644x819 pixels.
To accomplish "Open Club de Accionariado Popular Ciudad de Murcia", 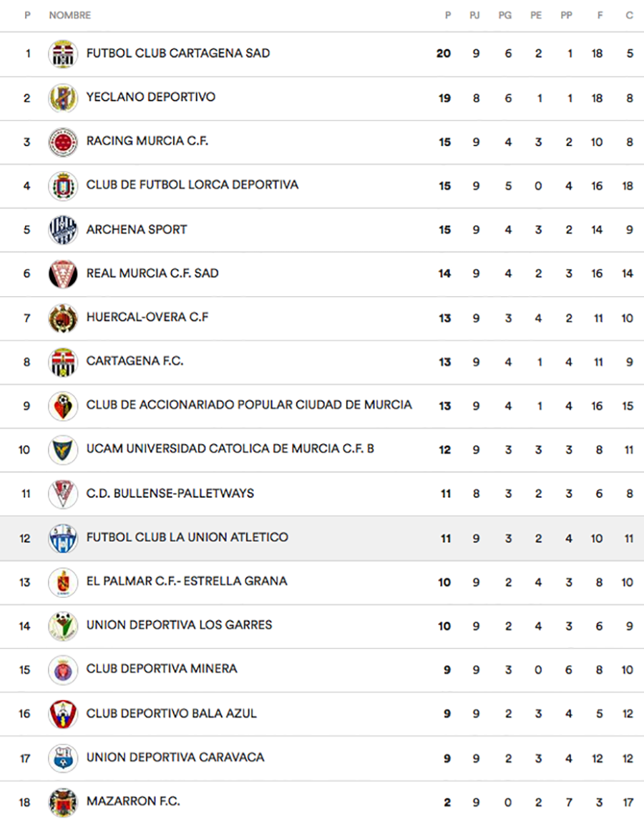I will [249, 405].
